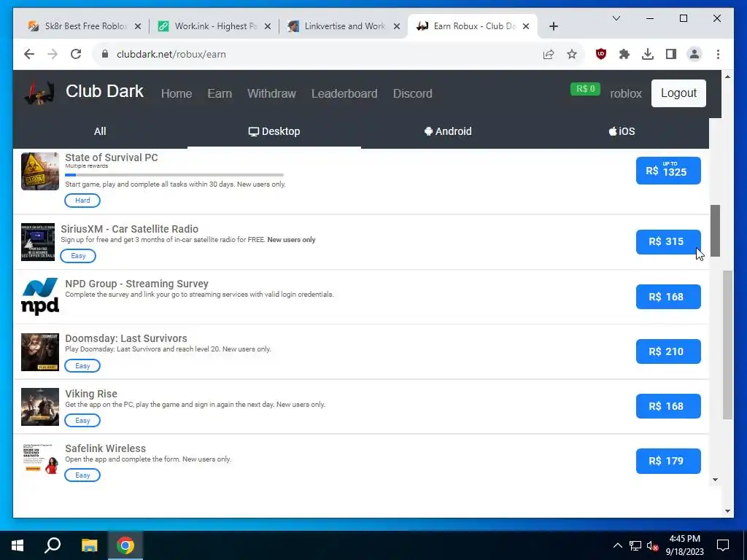Screen dimensions: 747x560
Task: Click the share page icon in address bar
Action: coord(549,54)
